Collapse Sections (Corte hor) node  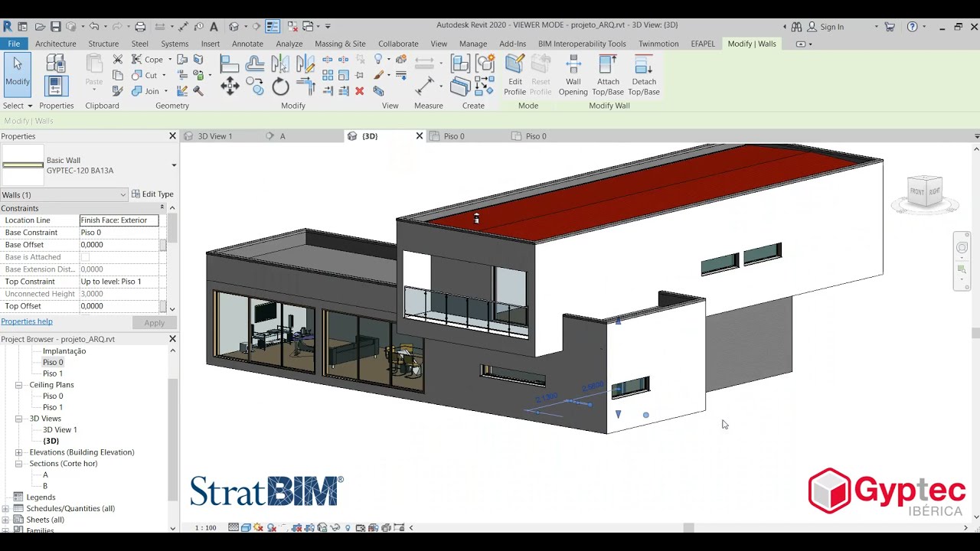pos(18,464)
